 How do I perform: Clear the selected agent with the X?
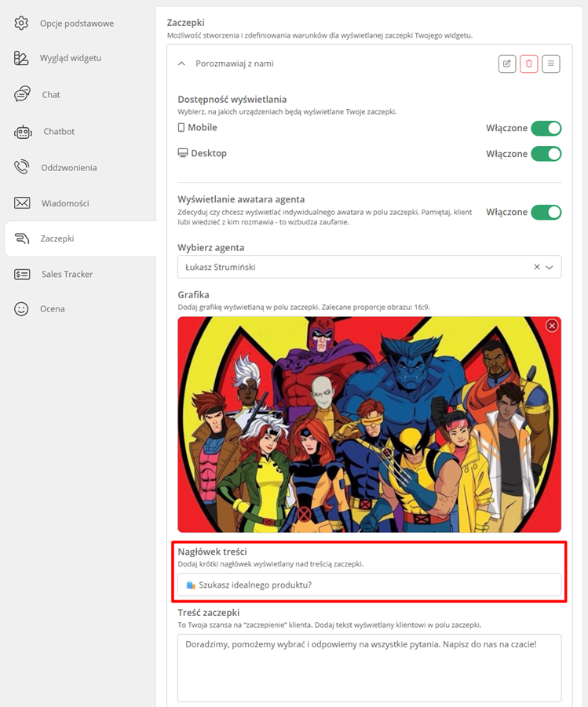(537, 267)
